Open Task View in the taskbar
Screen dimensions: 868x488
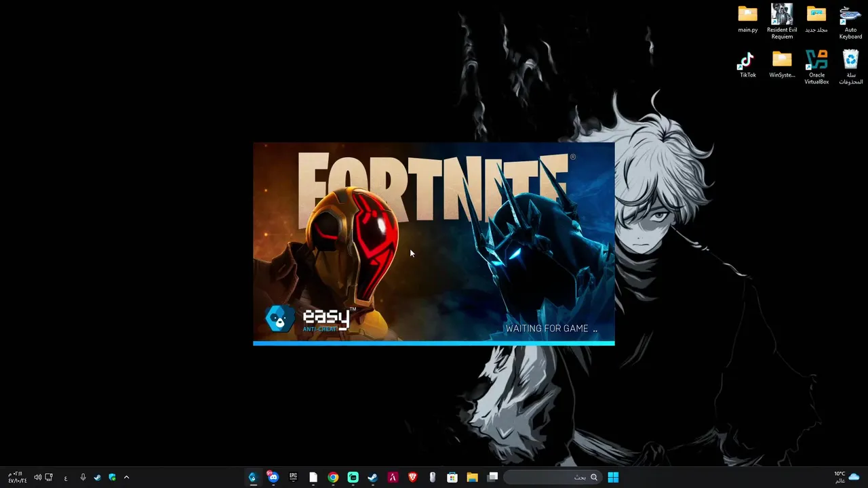coord(493,477)
